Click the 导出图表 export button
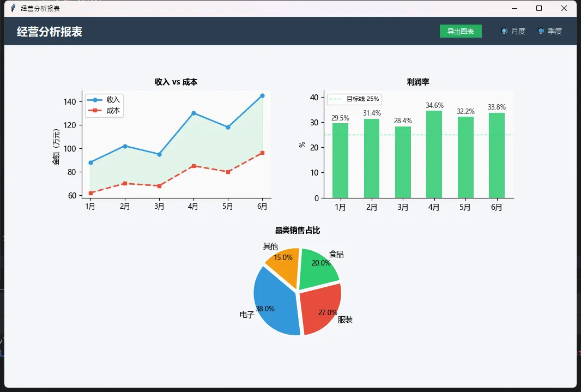 (x=461, y=31)
